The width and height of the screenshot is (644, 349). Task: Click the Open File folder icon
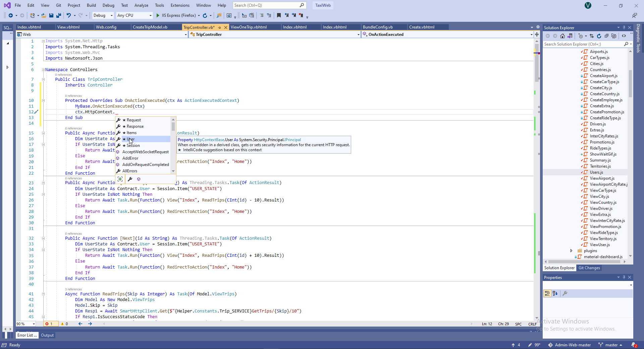[44, 15]
